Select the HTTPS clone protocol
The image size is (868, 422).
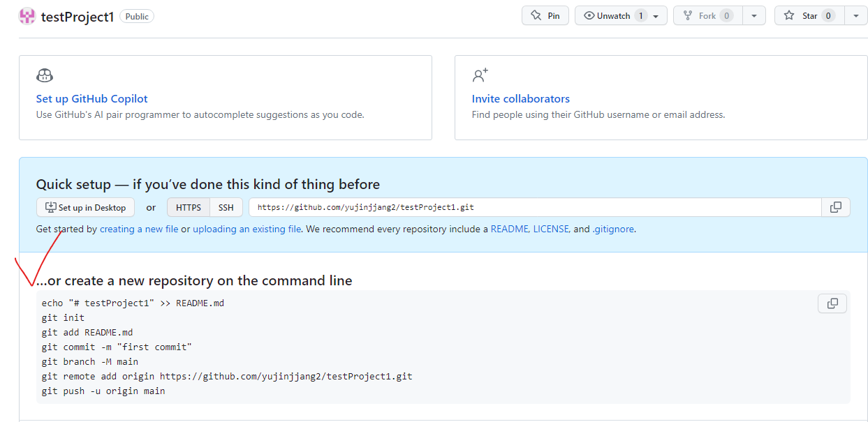(189, 207)
